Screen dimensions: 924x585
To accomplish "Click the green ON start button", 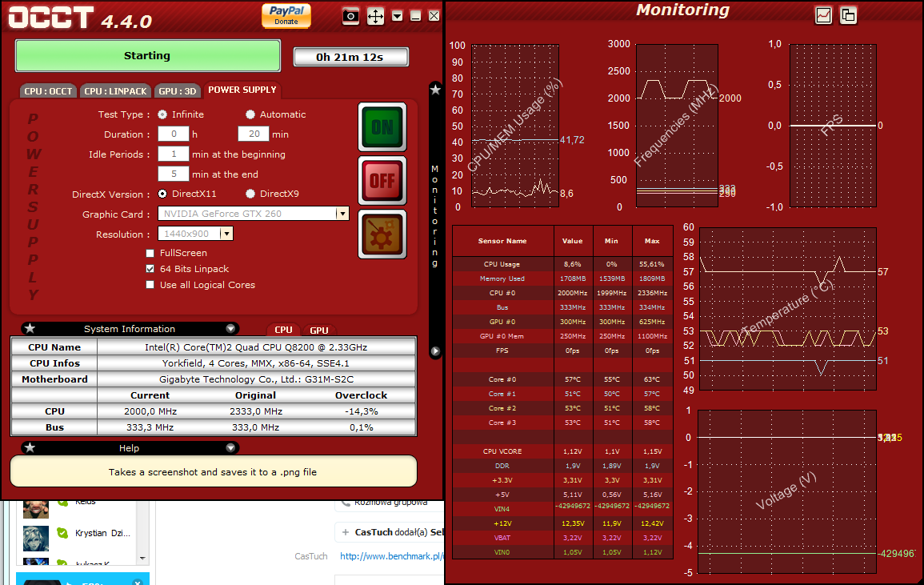I will pyautogui.click(x=382, y=126).
